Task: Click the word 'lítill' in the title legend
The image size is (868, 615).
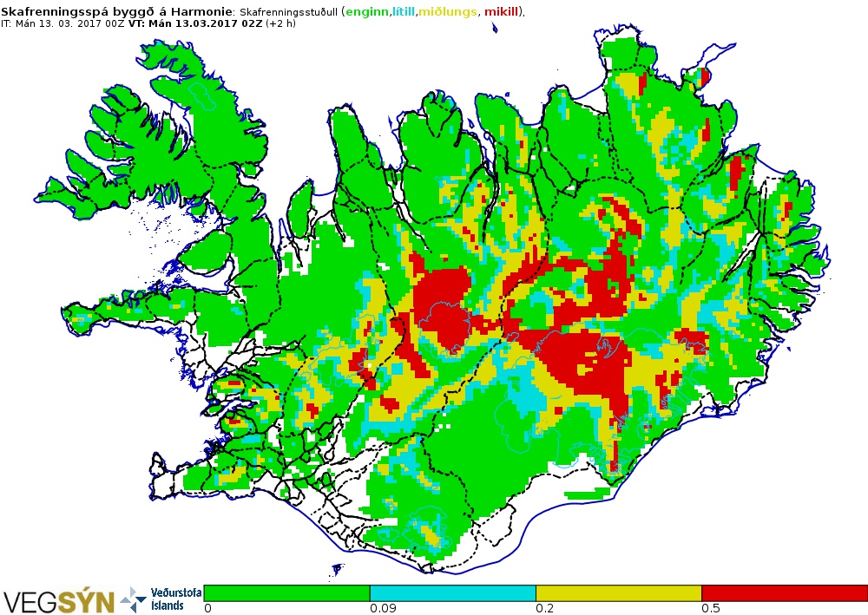Action: point(404,11)
